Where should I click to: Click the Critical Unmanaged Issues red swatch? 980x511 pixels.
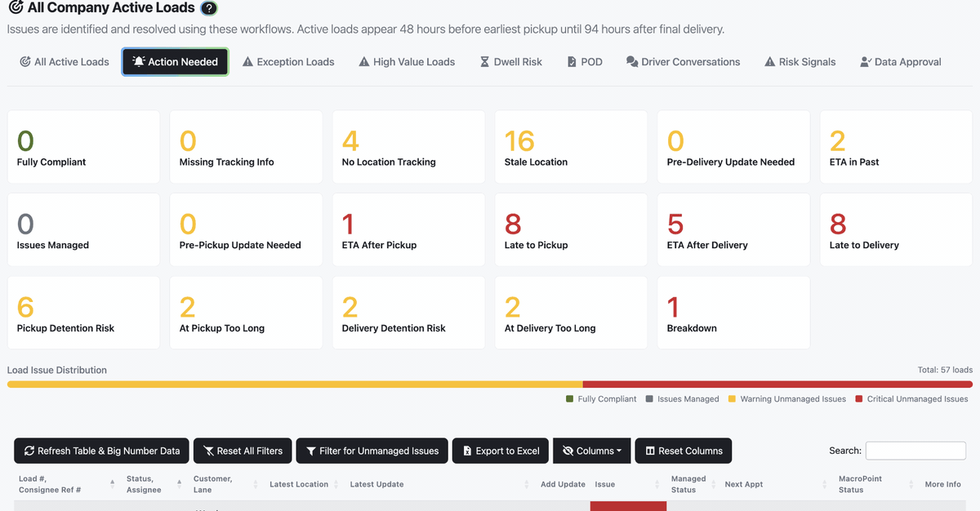pyautogui.click(x=859, y=399)
